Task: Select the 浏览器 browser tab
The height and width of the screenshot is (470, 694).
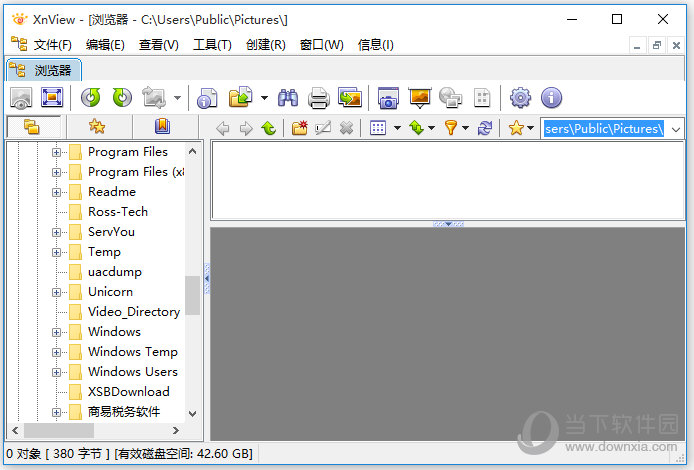Action: 43,70
